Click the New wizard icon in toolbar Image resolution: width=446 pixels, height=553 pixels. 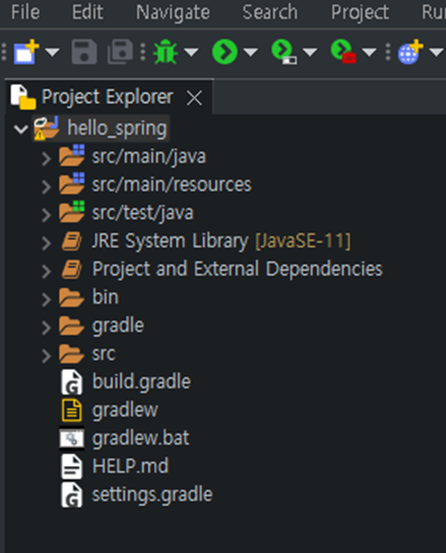click(x=26, y=52)
